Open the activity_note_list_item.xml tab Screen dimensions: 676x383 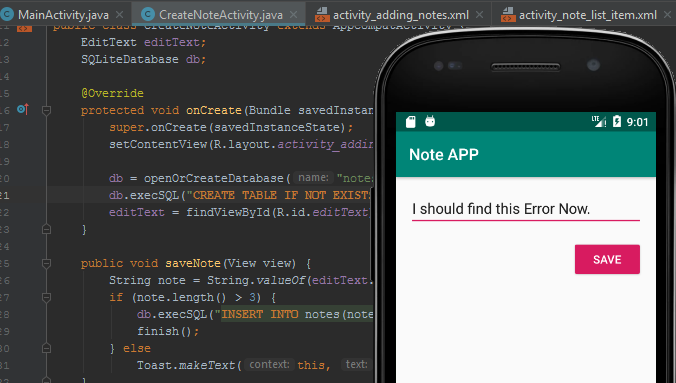tap(588, 15)
